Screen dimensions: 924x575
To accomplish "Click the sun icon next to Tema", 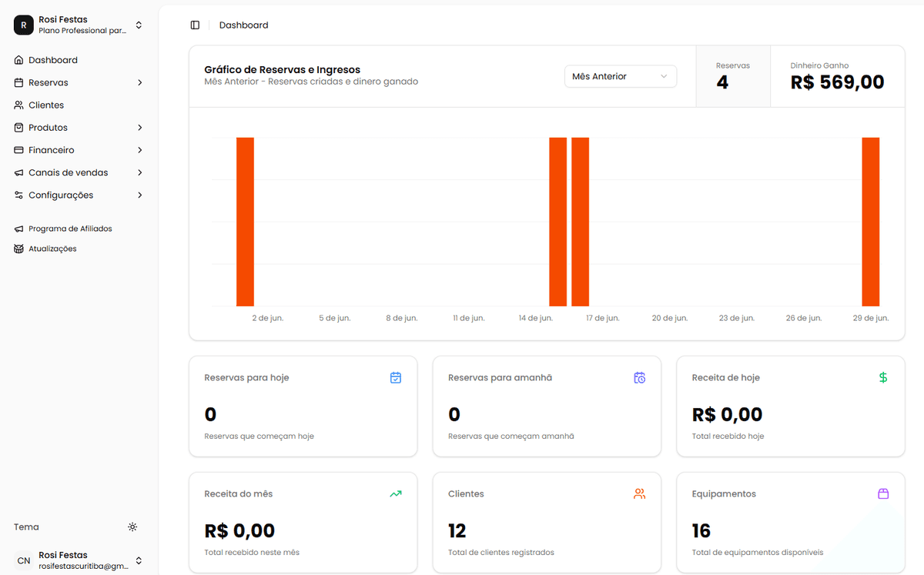I will pyautogui.click(x=132, y=527).
